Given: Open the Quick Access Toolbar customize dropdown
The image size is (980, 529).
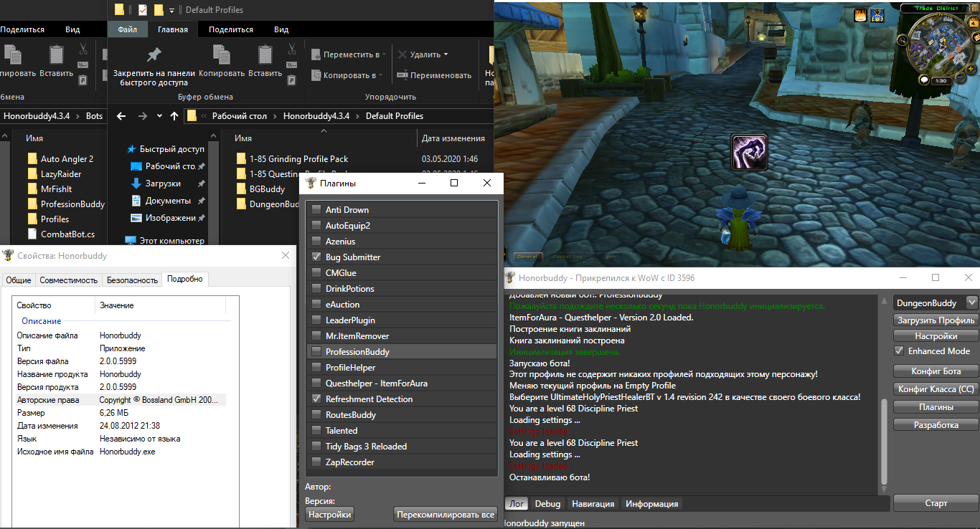Looking at the screenshot, I should coord(172,11).
